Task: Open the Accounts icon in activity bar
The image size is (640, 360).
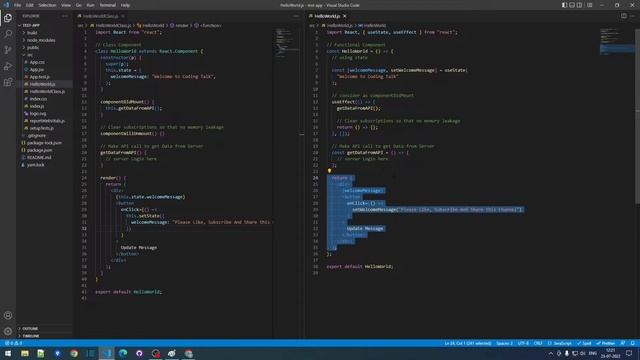Action: 8,315
